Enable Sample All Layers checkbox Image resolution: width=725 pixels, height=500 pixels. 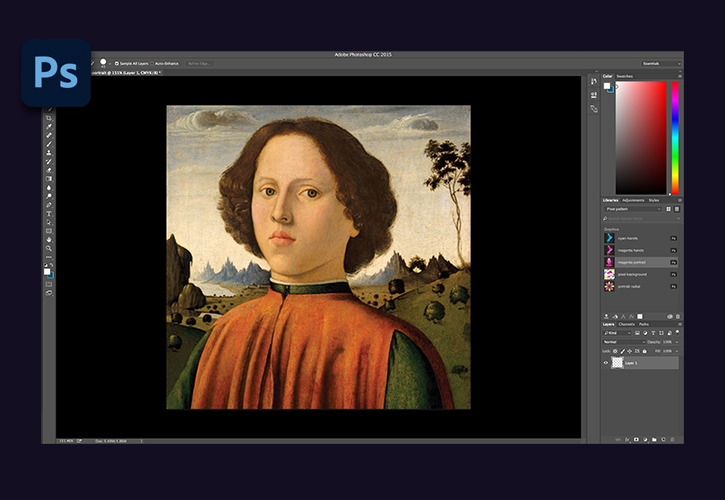[117, 63]
